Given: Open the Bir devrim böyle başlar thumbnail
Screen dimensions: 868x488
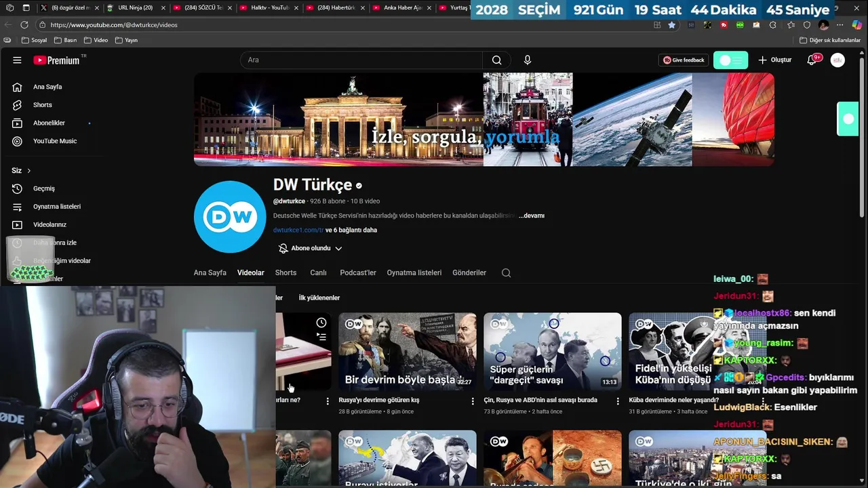Looking at the screenshot, I should click(x=408, y=351).
